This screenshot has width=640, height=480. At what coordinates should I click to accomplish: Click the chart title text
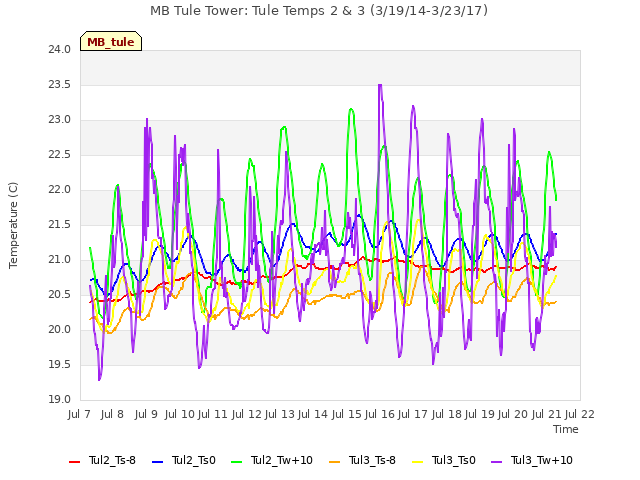tap(319, 11)
